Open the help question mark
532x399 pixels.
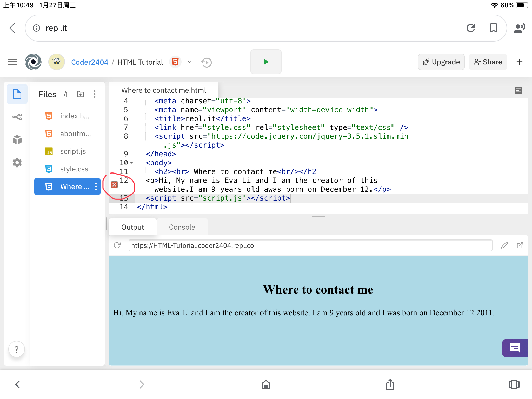[17, 349]
